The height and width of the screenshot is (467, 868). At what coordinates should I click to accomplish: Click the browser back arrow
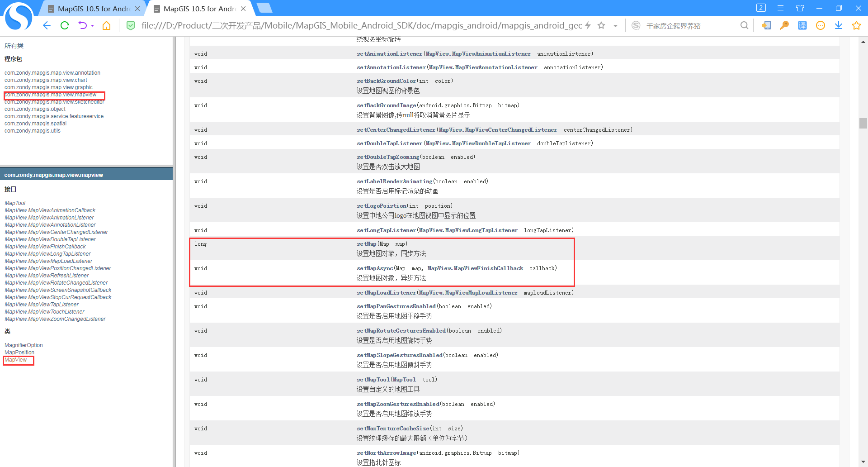click(x=47, y=26)
